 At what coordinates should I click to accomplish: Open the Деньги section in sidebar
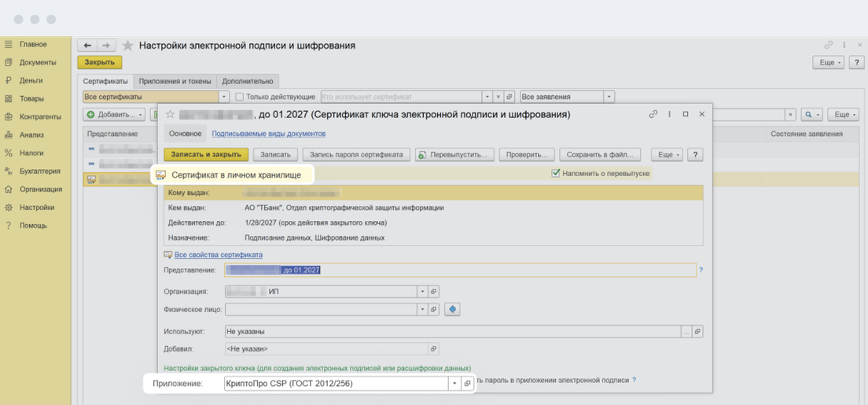coord(31,80)
